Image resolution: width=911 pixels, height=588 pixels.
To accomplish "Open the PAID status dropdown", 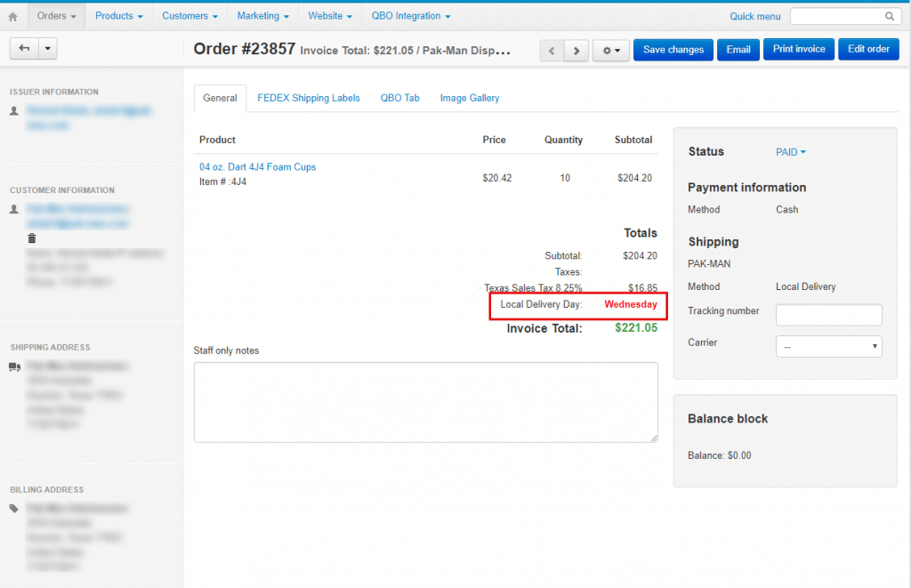I will point(791,152).
